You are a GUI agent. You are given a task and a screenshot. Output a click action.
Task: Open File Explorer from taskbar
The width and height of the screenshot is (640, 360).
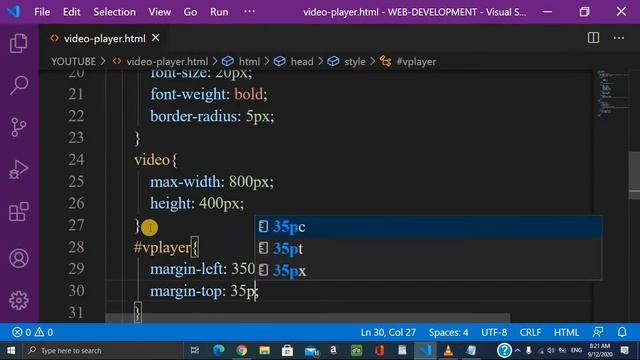click(x=264, y=351)
